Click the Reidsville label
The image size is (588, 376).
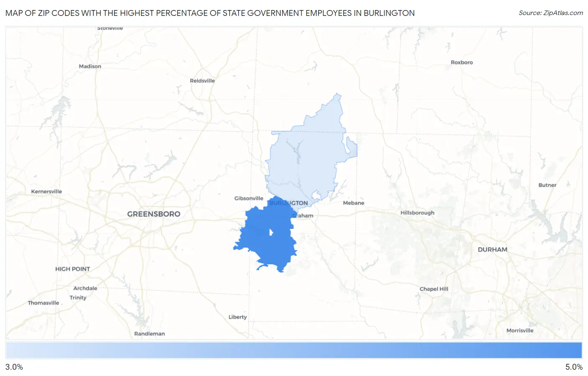[202, 81]
